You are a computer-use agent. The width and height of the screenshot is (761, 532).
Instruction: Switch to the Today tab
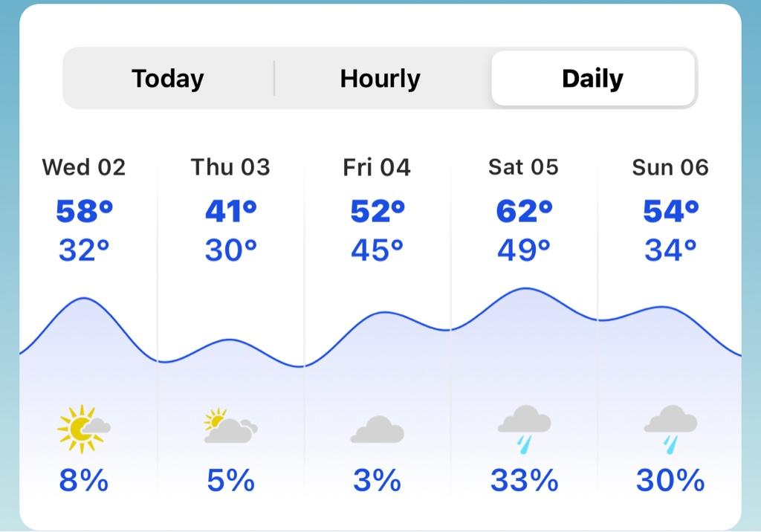coord(168,79)
